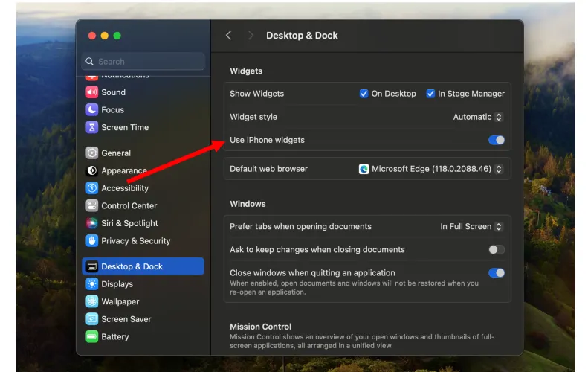Click the Siri & Spotlight icon
The height and width of the screenshot is (372, 588).
[x=91, y=223]
